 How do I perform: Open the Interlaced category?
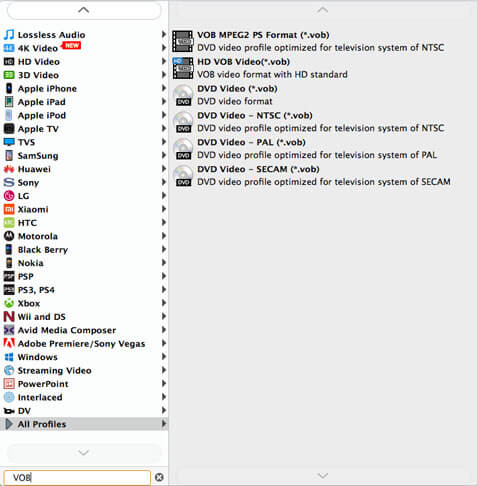coord(84,397)
